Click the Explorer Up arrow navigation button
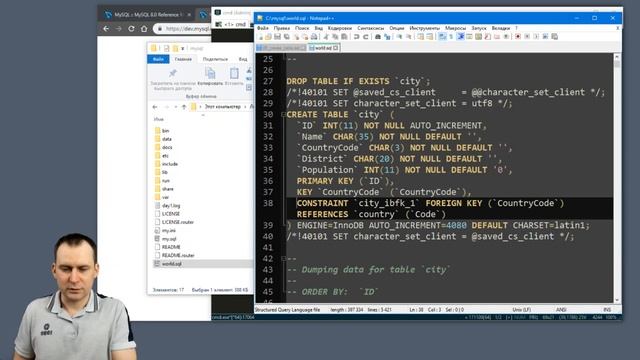Image resolution: width=640 pixels, height=360 pixels. pyautogui.click(x=184, y=107)
